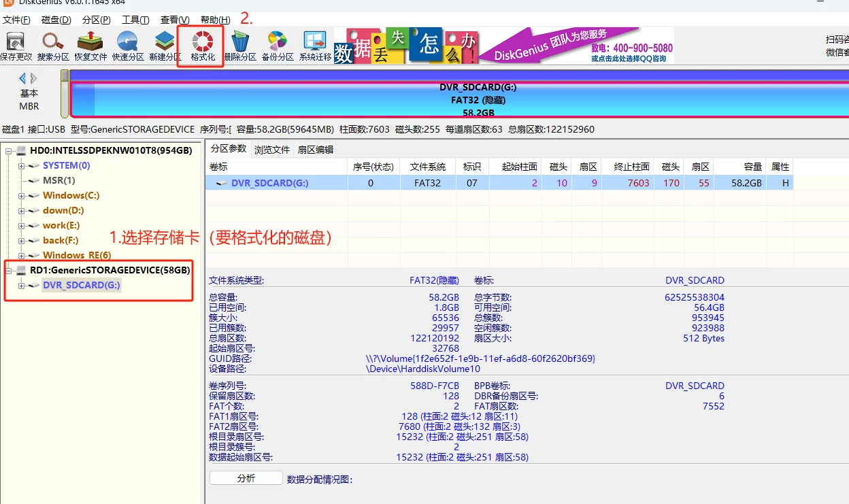
Task: Collapse the RD1:GenericSTORAGEDEVICE disk node
Action: tap(9, 270)
